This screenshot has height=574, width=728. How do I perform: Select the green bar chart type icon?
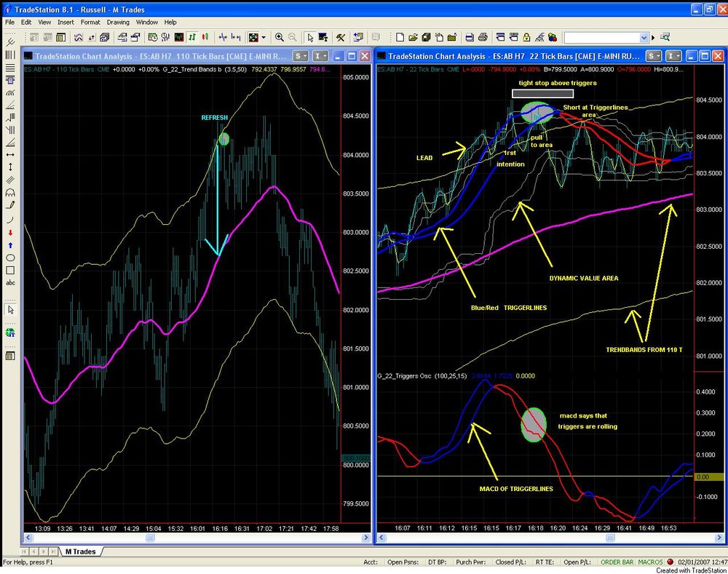click(191, 38)
